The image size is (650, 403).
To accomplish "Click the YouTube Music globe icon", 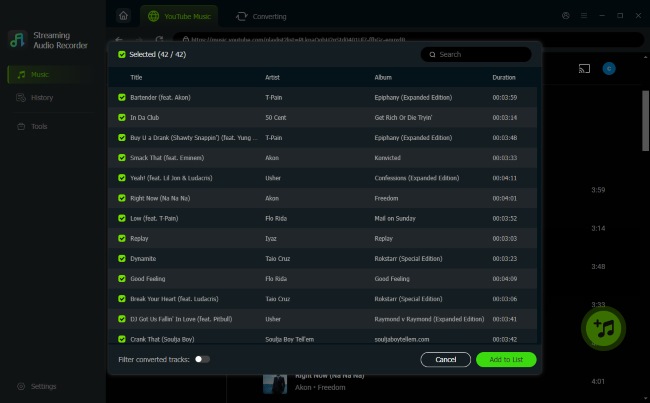I will pyautogui.click(x=153, y=16).
